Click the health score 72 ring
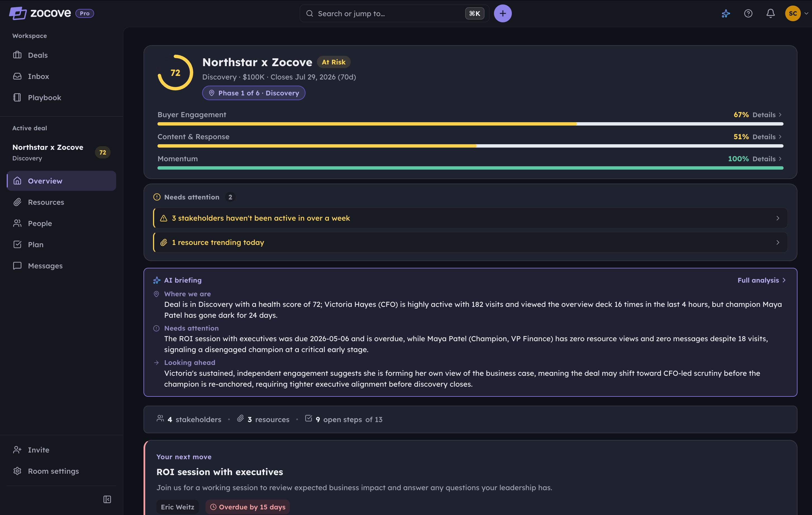Viewport: 812px width, 515px height. [175, 73]
